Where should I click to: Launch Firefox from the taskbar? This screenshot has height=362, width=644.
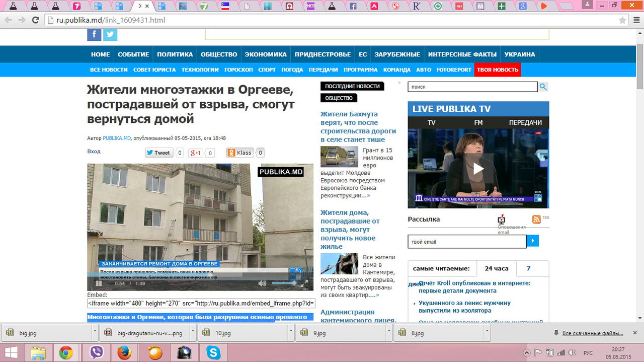pos(125,353)
